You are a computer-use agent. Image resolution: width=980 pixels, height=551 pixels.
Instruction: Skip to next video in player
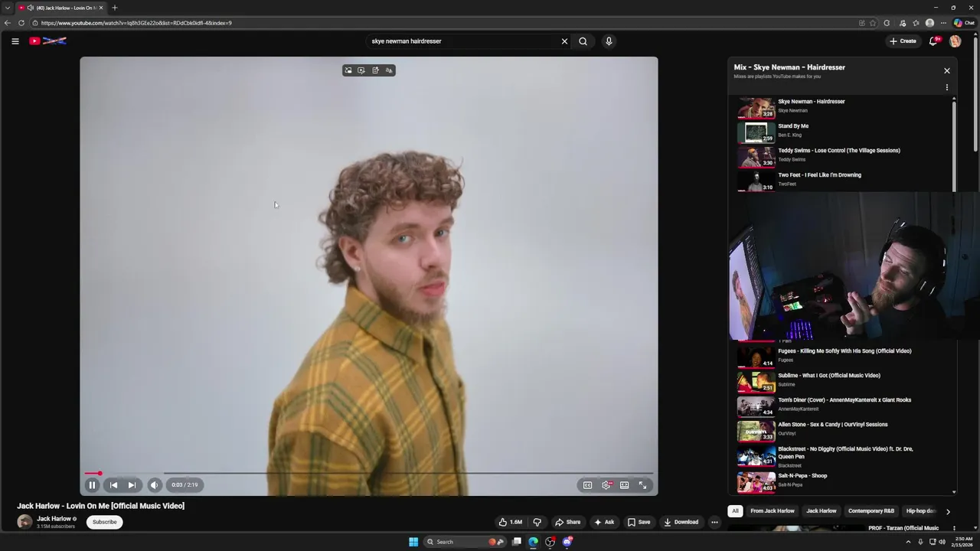point(132,484)
